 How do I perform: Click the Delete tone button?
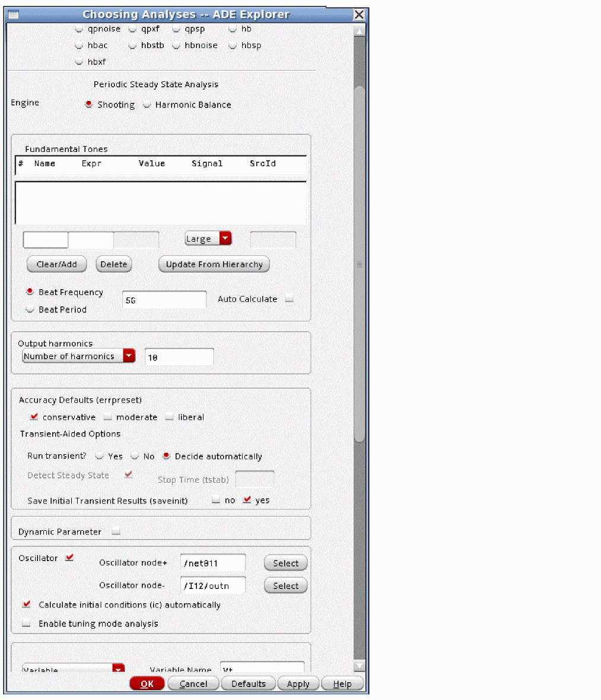114,264
